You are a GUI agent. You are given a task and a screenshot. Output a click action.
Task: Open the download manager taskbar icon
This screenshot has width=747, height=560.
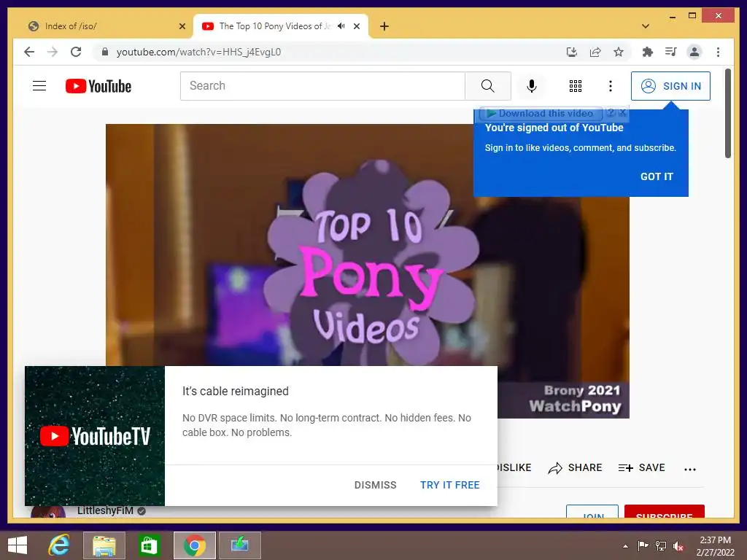(x=239, y=545)
